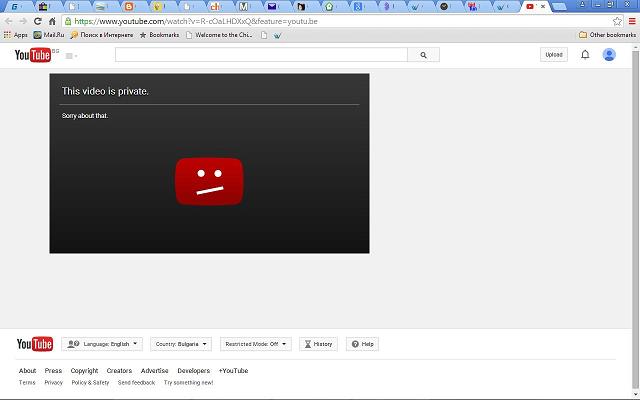
Task: Open the account avatar menu
Action: click(x=609, y=55)
